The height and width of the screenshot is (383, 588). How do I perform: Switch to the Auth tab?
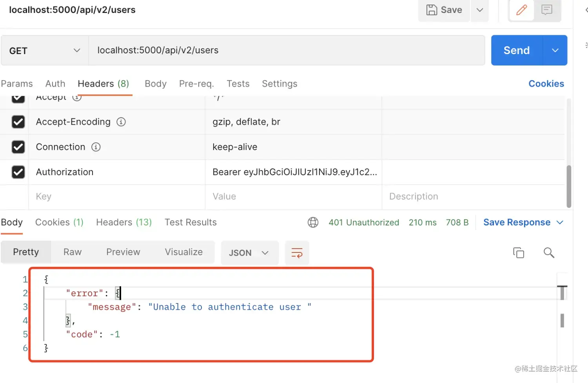click(55, 84)
